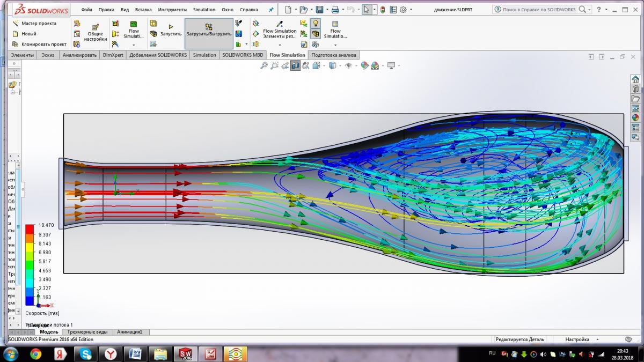Open the Custom Properties icon in the task pane
Image resolution: width=644 pixels, height=362 pixels.
(635, 128)
